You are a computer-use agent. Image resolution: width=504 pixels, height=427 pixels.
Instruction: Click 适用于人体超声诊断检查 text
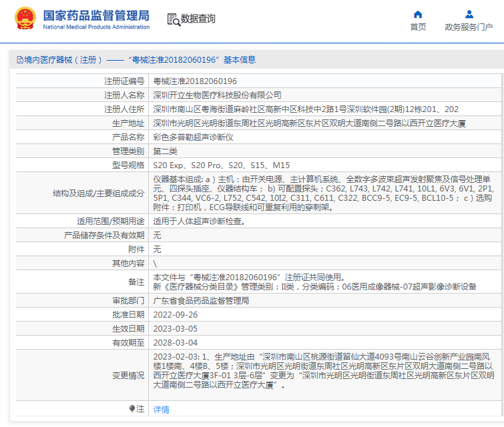[x=200, y=222]
